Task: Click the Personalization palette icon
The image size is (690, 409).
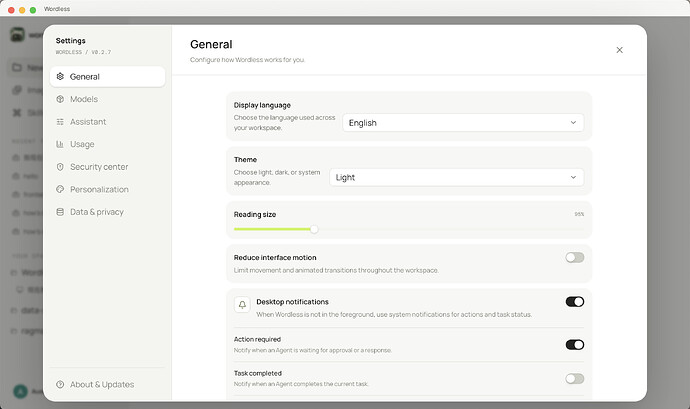Action: [60, 189]
